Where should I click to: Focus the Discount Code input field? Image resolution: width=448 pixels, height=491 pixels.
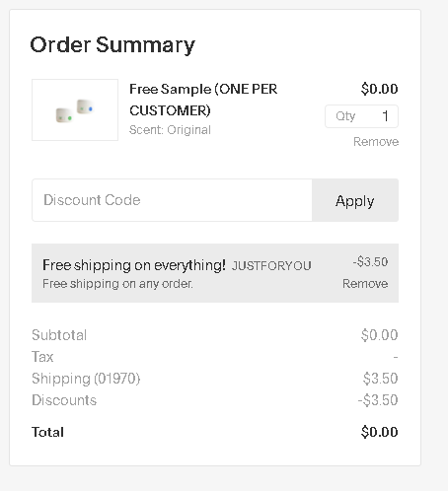[x=172, y=200]
